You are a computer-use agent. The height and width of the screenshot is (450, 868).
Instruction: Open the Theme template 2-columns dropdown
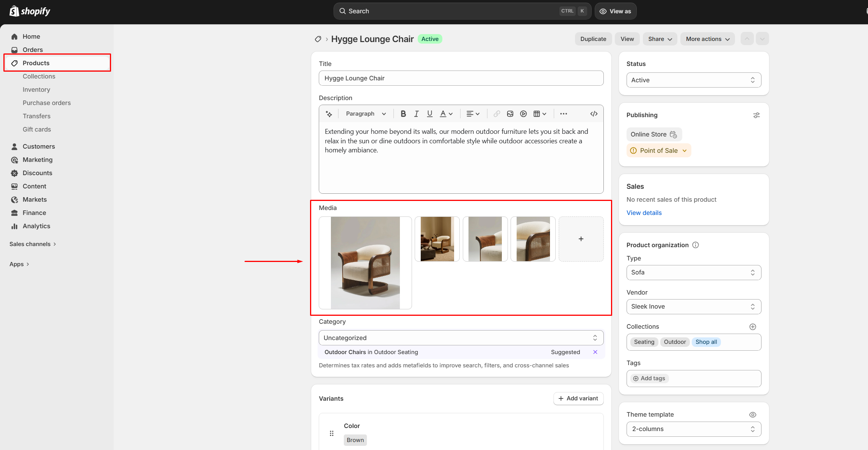pos(694,429)
